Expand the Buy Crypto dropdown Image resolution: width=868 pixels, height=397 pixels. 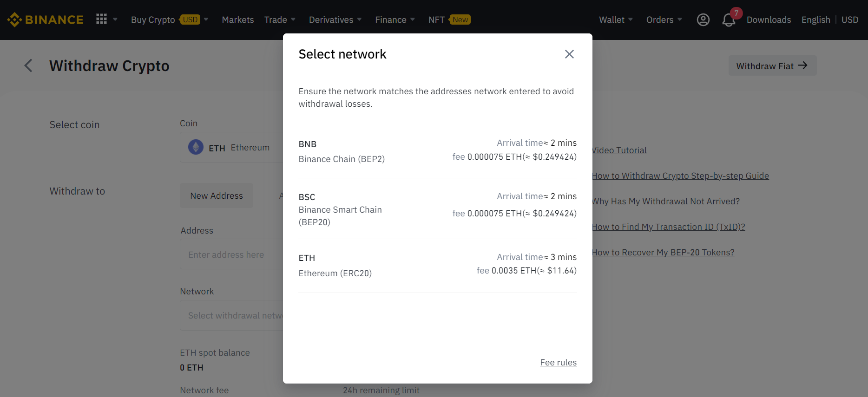pos(169,20)
